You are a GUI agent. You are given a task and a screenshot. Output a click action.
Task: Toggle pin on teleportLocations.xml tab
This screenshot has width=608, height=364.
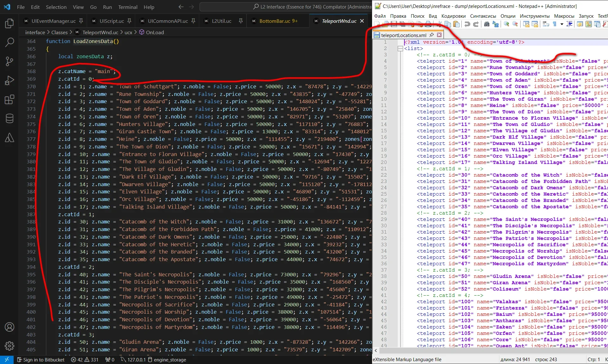(432, 35)
